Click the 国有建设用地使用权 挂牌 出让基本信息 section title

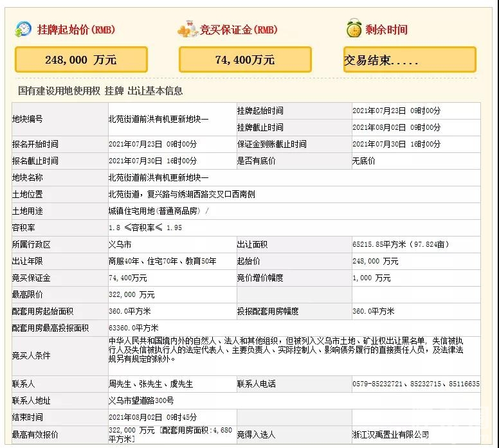(100, 91)
